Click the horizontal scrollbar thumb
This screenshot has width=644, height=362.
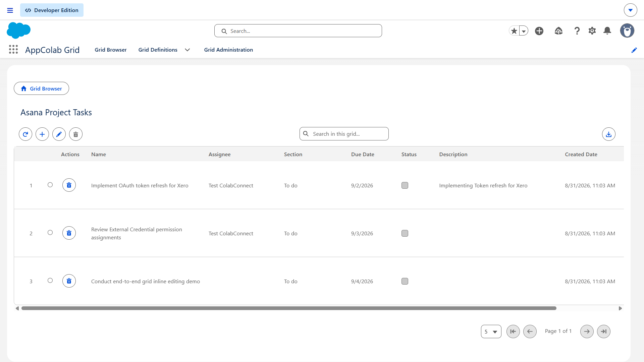pyautogui.click(x=289, y=308)
